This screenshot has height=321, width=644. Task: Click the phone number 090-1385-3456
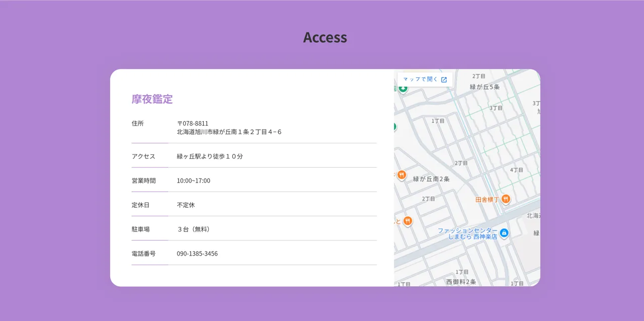tap(197, 254)
